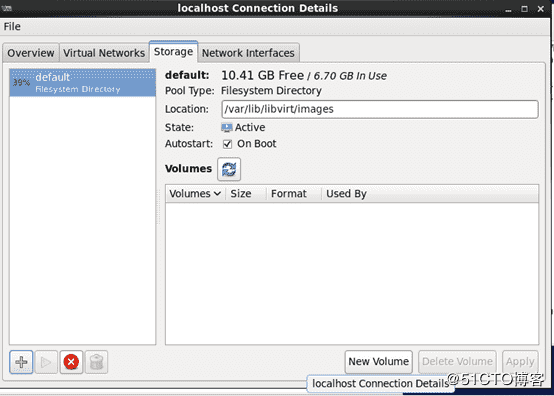The image size is (554, 396).
Task: Select the Storage tab
Action: tap(173, 52)
